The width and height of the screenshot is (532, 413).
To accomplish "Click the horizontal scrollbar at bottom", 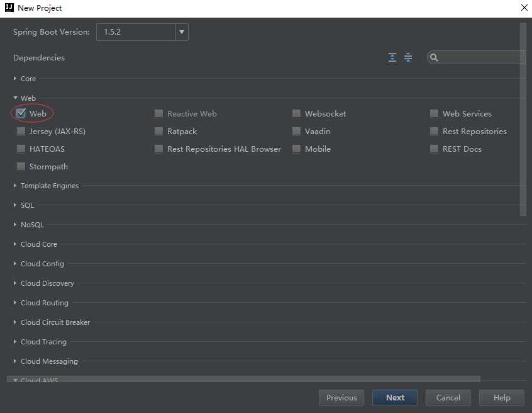I will pos(243,379).
